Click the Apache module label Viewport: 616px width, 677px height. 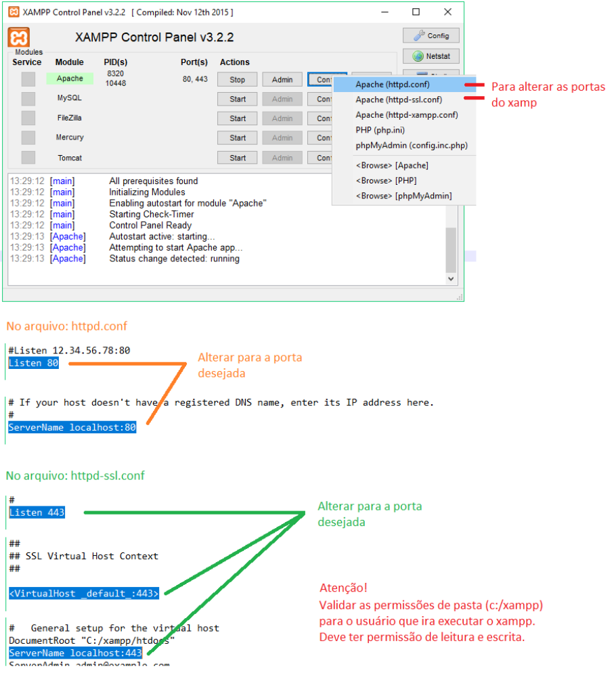pos(70,79)
